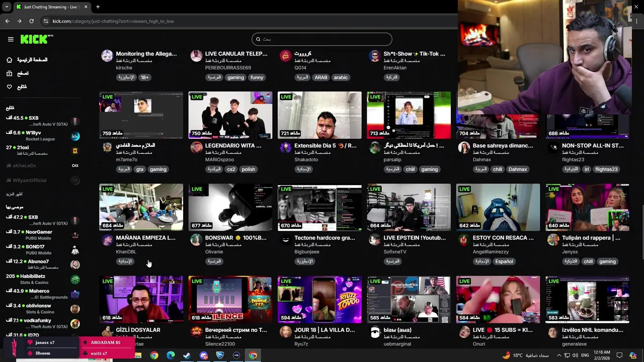Click the gta tag under m7ame7o
The height and width of the screenshot is (362, 644).
click(x=140, y=169)
